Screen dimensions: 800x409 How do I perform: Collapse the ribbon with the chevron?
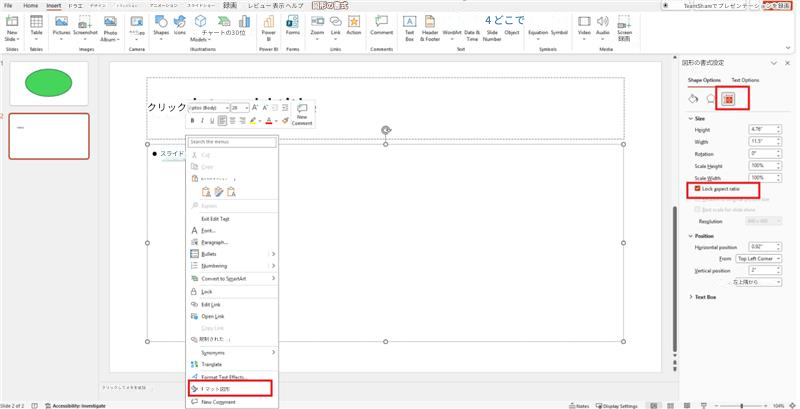point(788,47)
